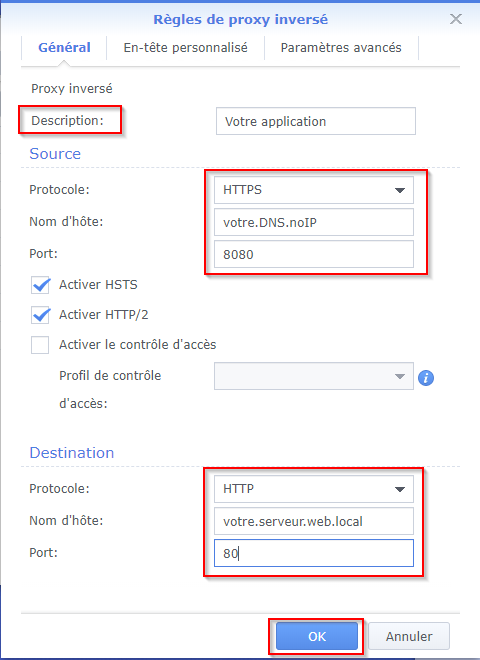Select the Général tab
The image size is (480, 660).
click(64, 48)
